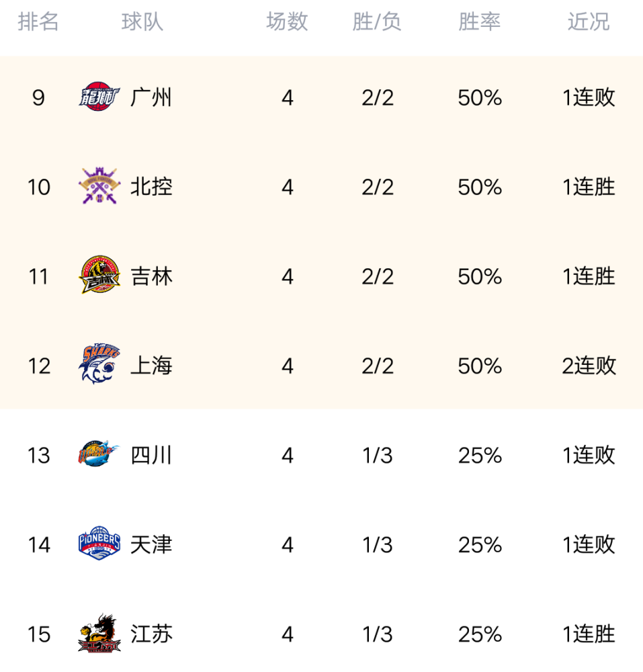Viewport: 643px width, 672px height.
Task: Tap the Sichuan Whales team logo
Action: (99, 454)
